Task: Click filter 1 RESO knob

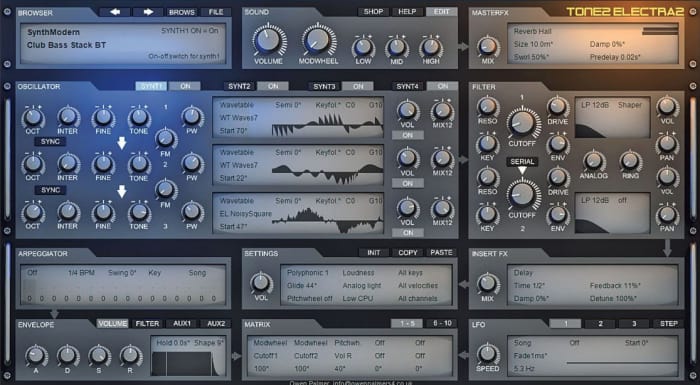Action: pyautogui.click(x=488, y=106)
